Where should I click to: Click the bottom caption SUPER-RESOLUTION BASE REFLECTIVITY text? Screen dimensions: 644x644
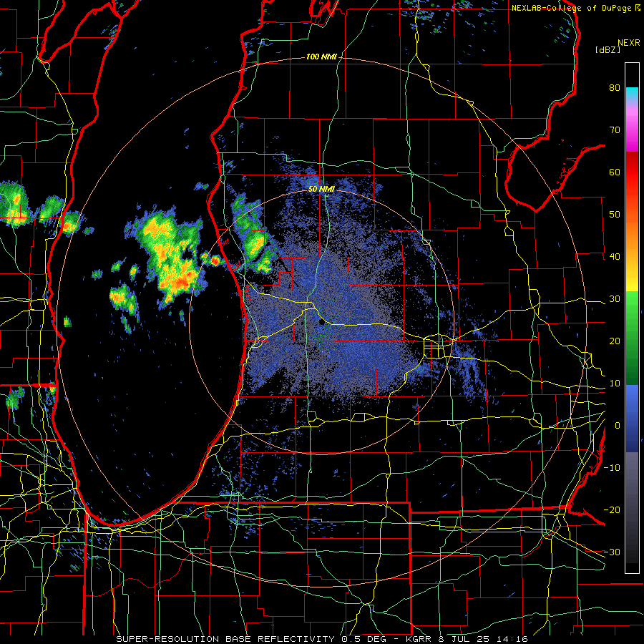225,639
